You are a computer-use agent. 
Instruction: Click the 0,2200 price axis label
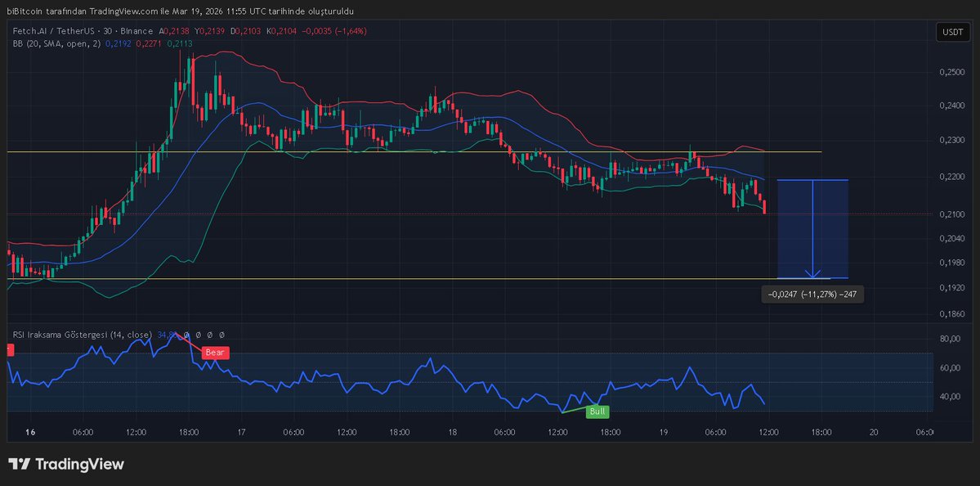pyautogui.click(x=952, y=177)
